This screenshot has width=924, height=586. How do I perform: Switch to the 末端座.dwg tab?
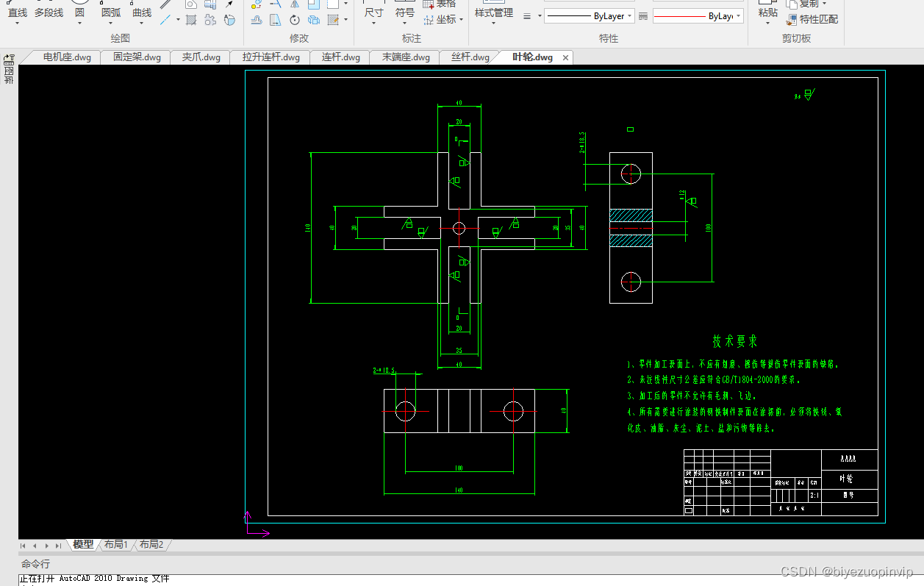(406, 57)
